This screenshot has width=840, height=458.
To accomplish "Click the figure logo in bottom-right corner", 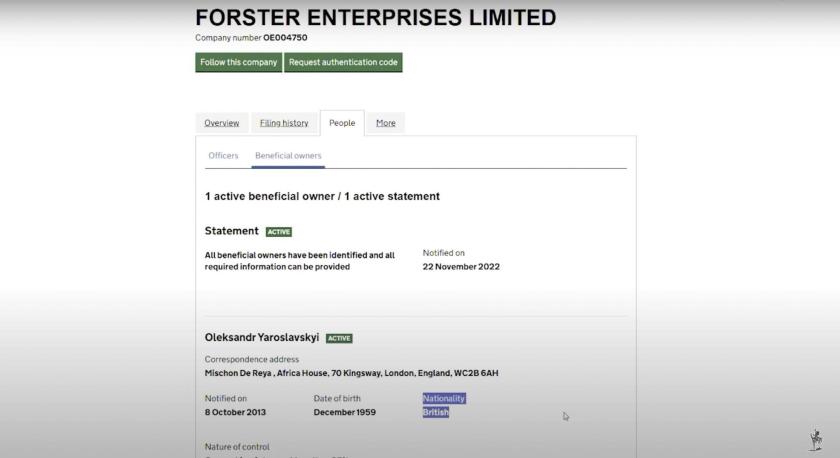I will pyautogui.click(x=817, y=440).
